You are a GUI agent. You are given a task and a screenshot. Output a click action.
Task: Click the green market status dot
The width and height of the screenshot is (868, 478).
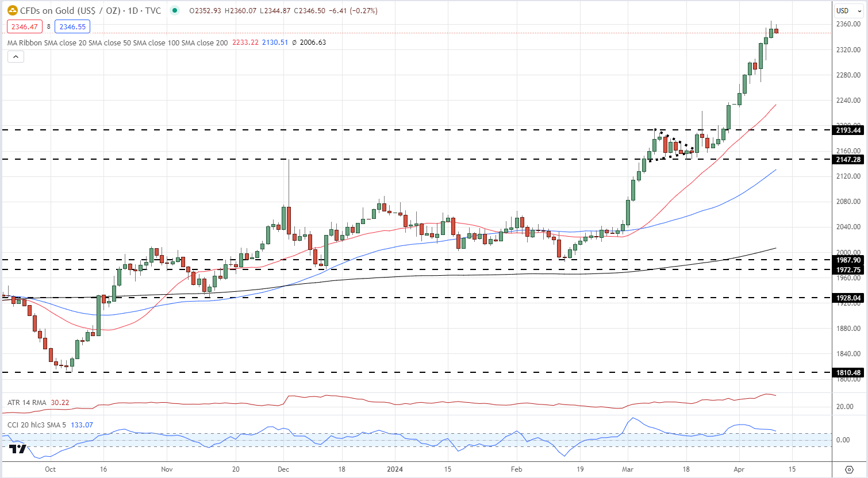(x=175, y=10)
